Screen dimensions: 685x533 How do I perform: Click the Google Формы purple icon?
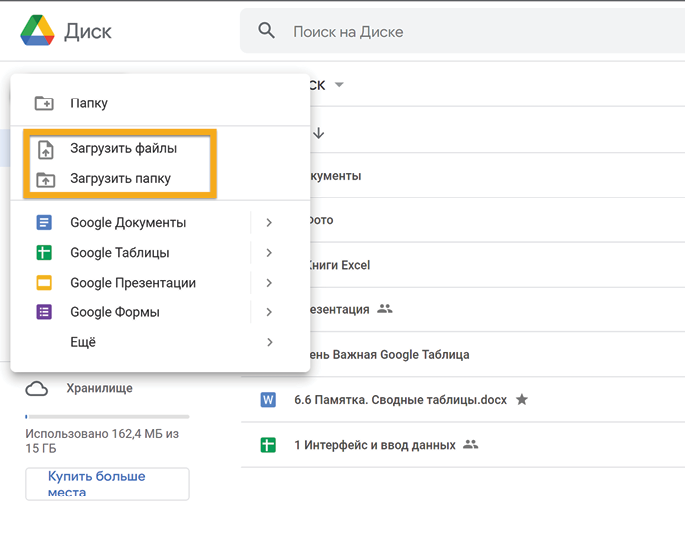click(44, 312)
